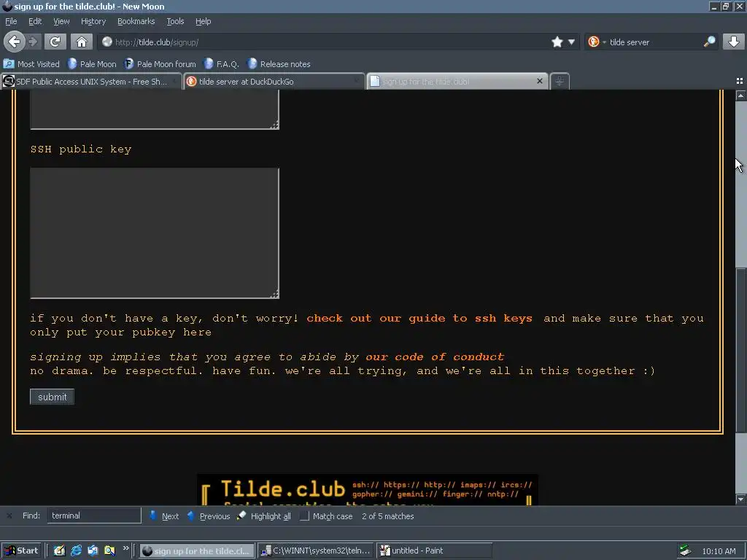This screenshot has height=560, width=747.
Task: Find Next match
Action: pyautogui.click(x=164, y=516)
